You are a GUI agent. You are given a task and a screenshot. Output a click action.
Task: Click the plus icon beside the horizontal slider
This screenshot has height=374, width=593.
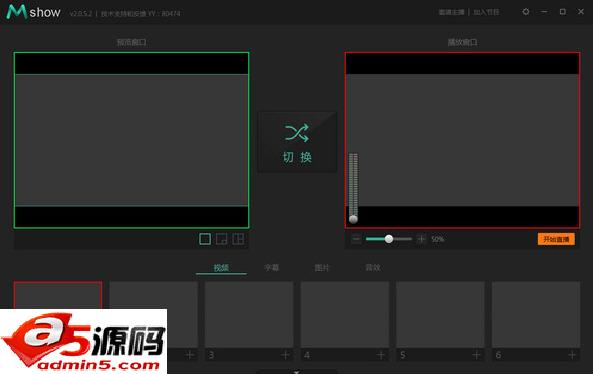[421, 239]
